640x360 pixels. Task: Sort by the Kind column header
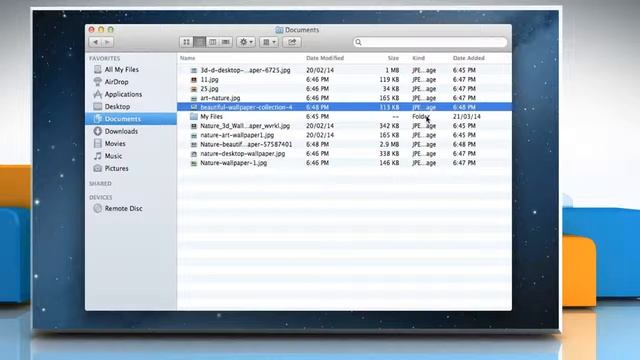point(418,58)
